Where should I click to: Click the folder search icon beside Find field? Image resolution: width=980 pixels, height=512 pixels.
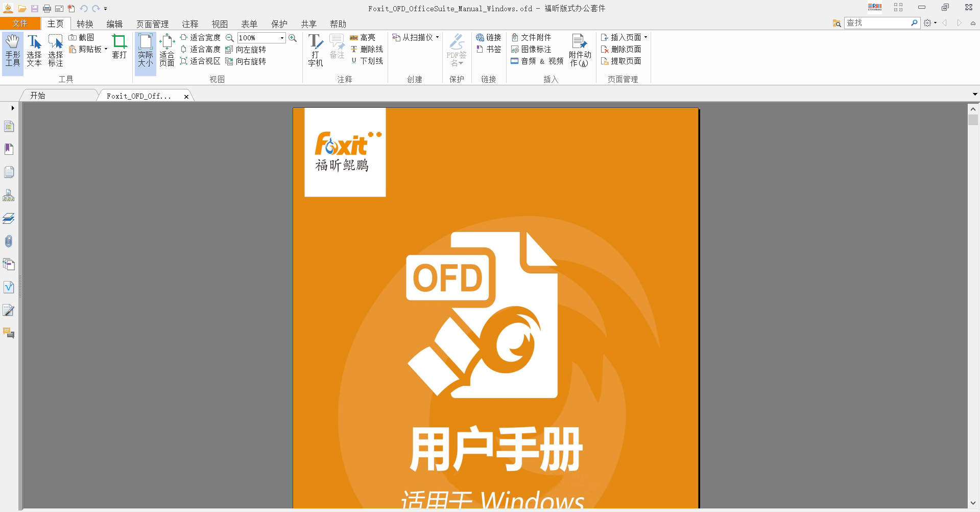836,24
